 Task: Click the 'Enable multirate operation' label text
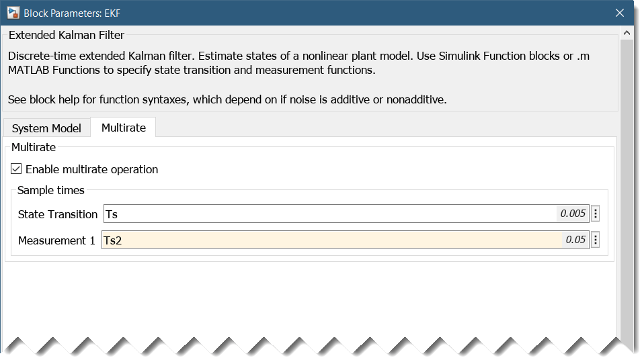tap(91, 169)
